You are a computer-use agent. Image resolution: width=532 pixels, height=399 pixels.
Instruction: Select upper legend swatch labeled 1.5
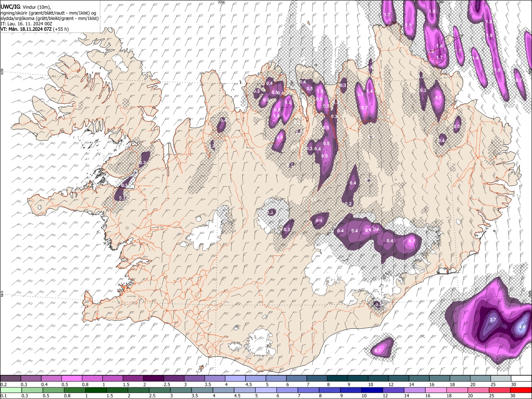(x=133, y=379)
